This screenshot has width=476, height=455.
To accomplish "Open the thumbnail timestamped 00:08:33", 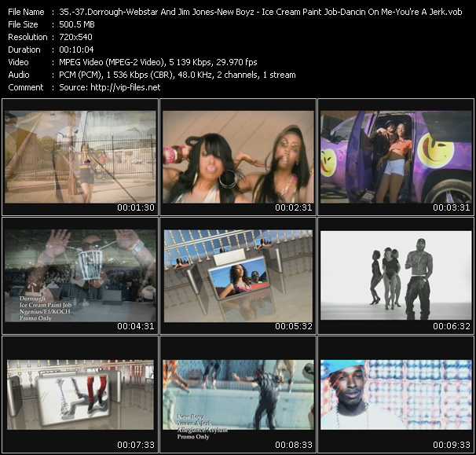I will [238, 394].
